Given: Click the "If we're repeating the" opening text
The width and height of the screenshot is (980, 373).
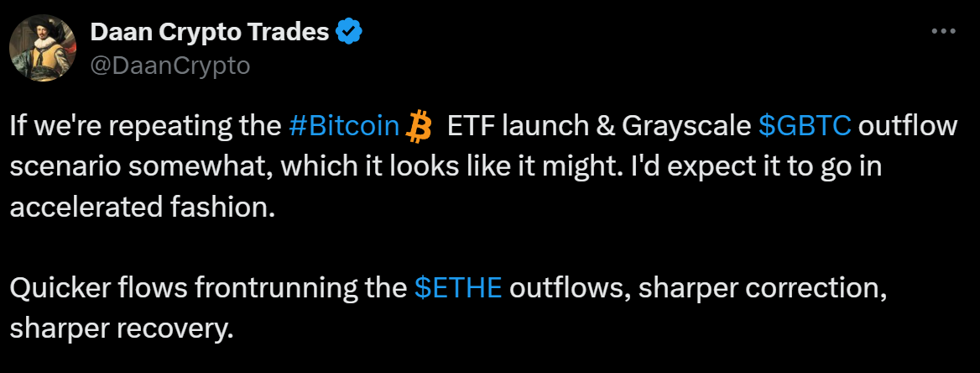Looking at the screenshot, I should [144, 127].
